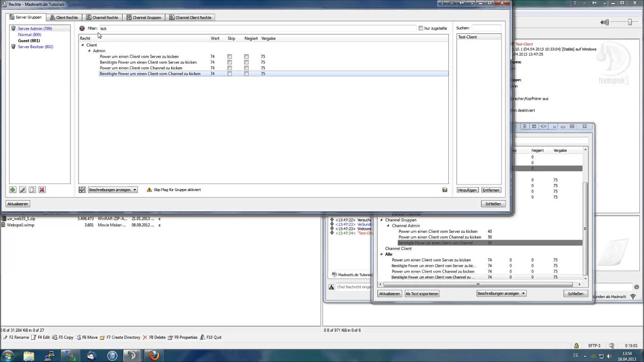Toggle the 'Nur zugeteilte' checkbox
The image size is (644, 362).
coord(421,28)
